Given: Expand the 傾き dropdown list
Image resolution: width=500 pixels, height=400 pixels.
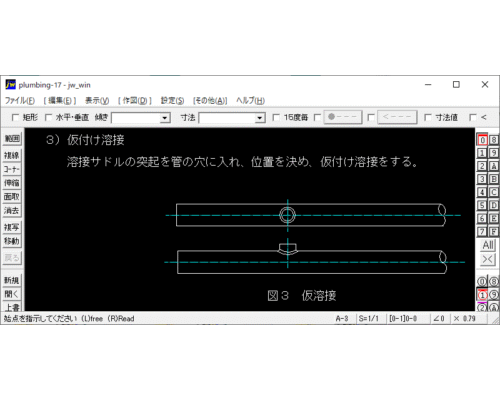Looking at the screenshot, I should coord(164,118).
